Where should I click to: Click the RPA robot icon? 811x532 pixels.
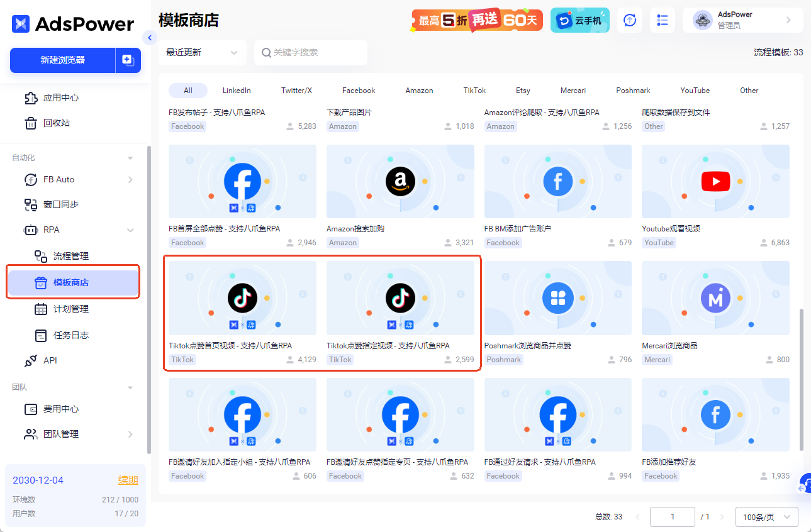coord(31,230)
